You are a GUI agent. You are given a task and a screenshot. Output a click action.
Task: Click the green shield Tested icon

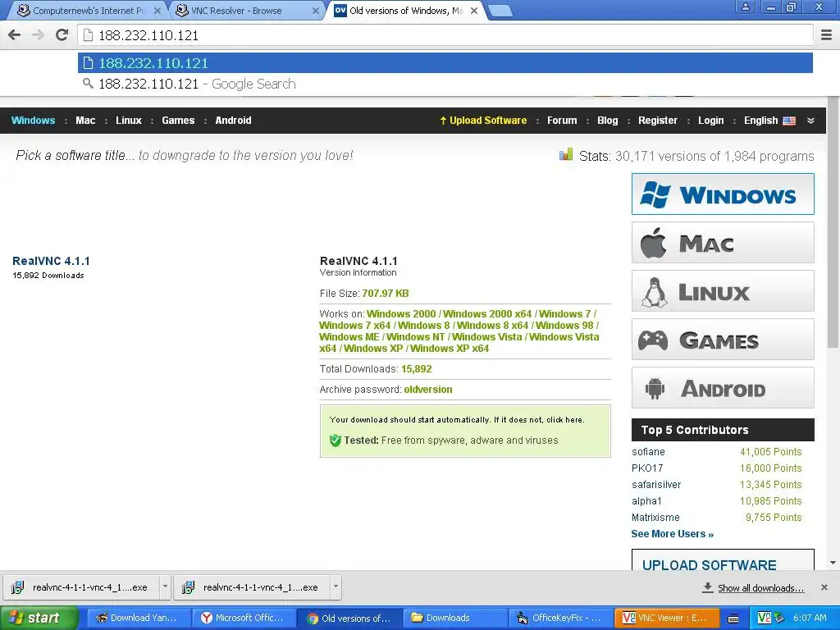(336, 441)
